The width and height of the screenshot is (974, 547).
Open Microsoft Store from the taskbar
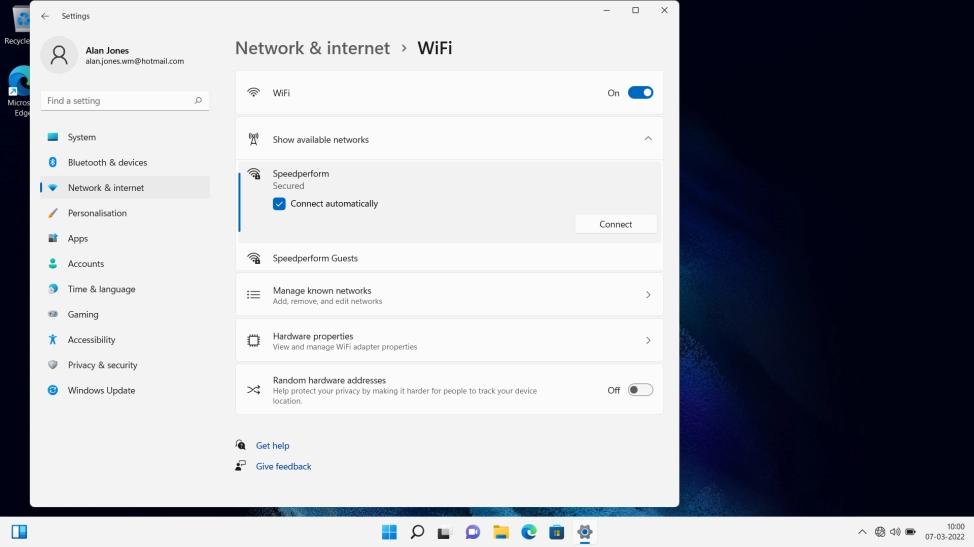557,532
